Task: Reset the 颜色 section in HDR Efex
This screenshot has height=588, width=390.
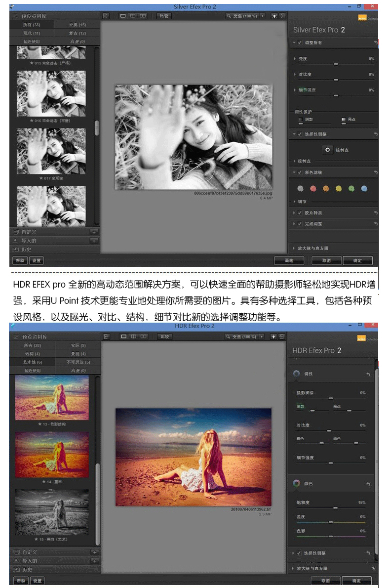Action: (x=368, y=484)
